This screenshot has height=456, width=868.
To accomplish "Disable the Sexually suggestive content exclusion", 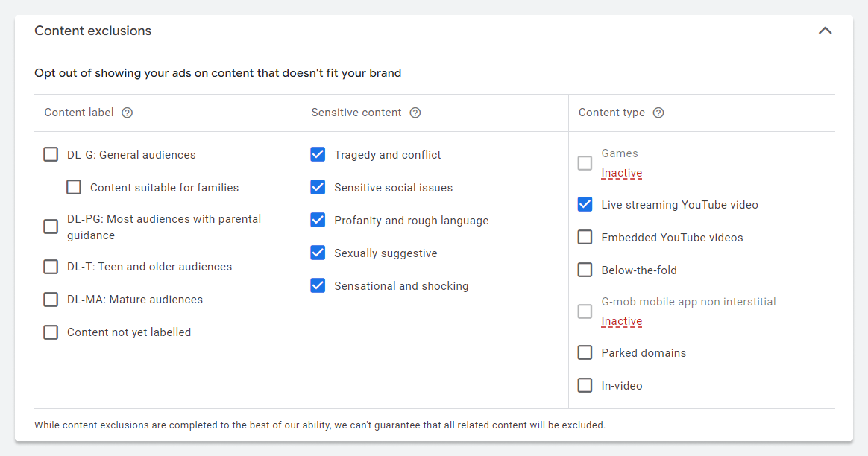I will pos(318,253).
